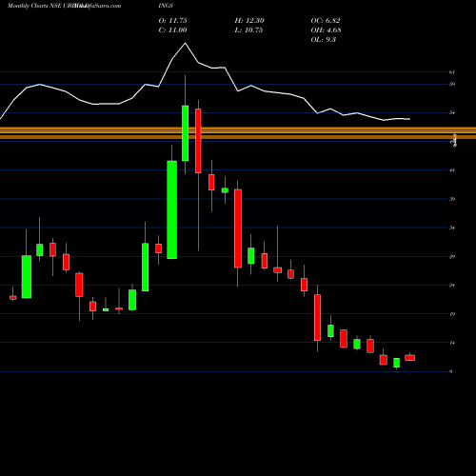
Task: Click the "C: 11.00" close value
Action: [x=172, y=30]
